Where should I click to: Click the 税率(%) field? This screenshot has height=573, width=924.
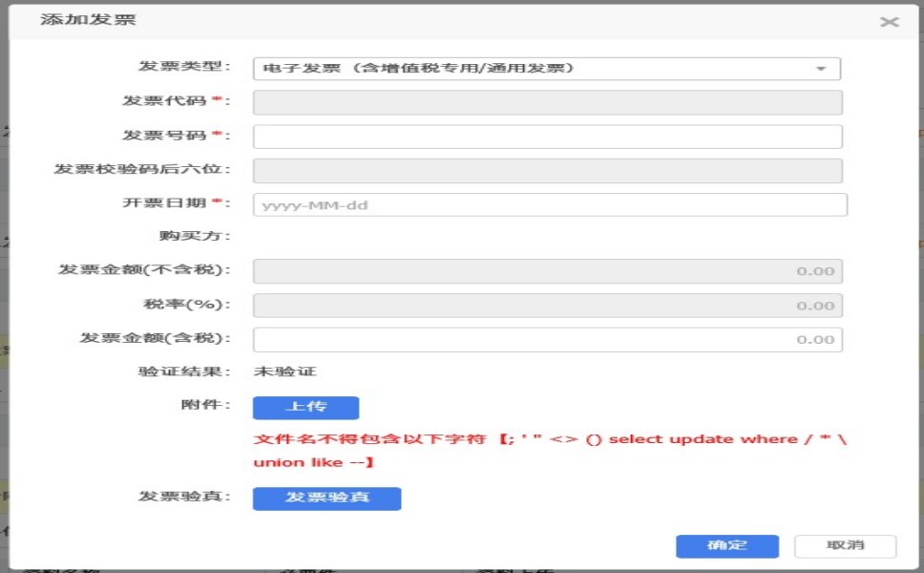pyautogui.click(x=548, y=306)
